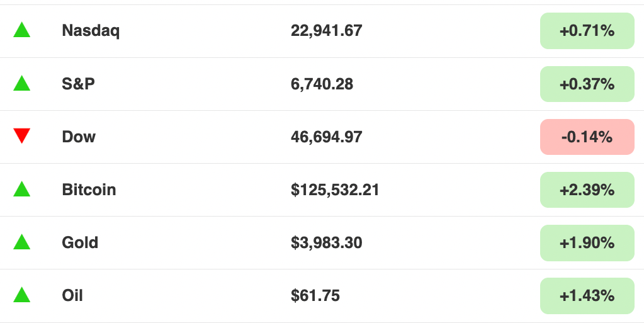Click the red down arrow beside Dow
Viewport: 644px width, 323px height.
[x=22, y=135]
